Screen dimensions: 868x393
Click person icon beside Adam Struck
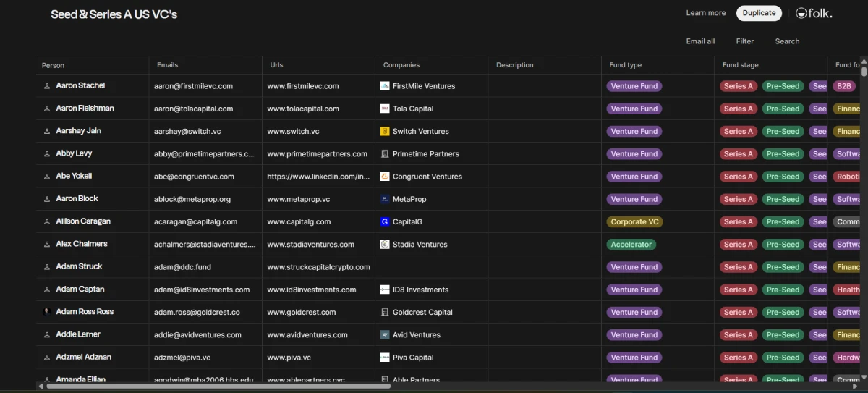pos(47,266)
